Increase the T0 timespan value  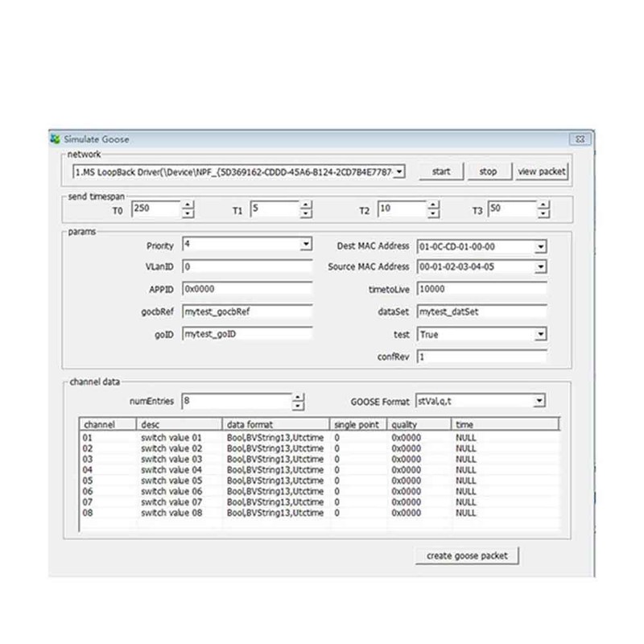(188, 205)
